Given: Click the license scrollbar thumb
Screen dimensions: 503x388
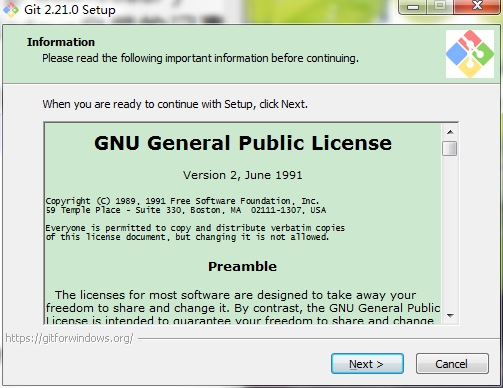Looking at the screenshot, I should 450,148.
